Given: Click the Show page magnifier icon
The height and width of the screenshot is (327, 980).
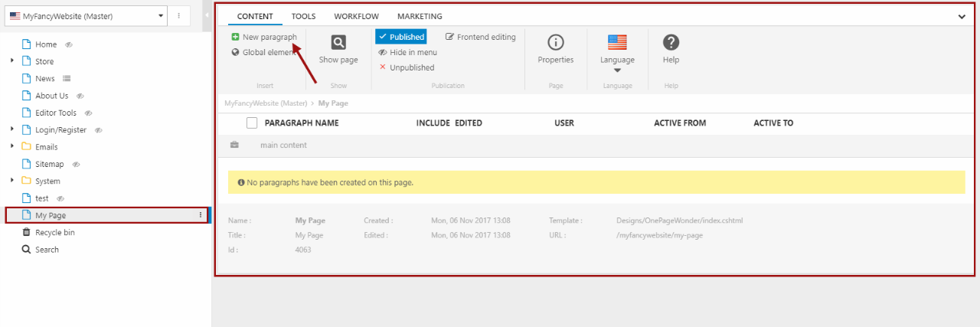Looking at the screenshot, I should (338, 43).
